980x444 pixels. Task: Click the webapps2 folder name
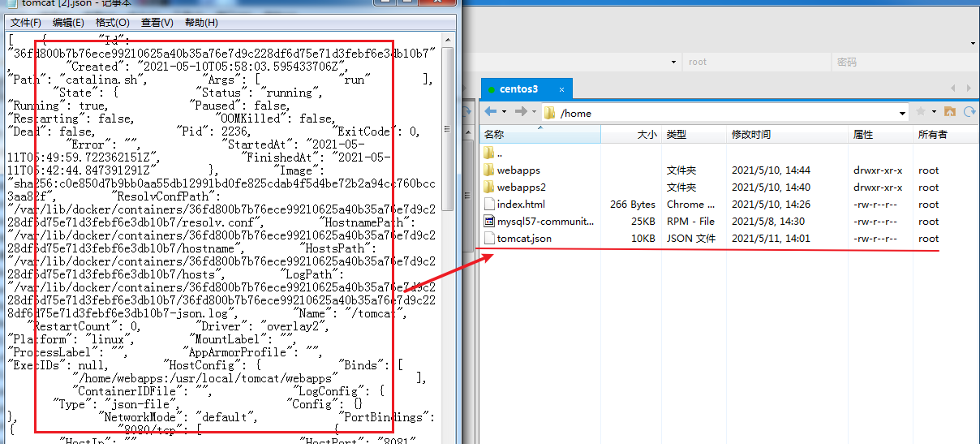click(521, 188)
